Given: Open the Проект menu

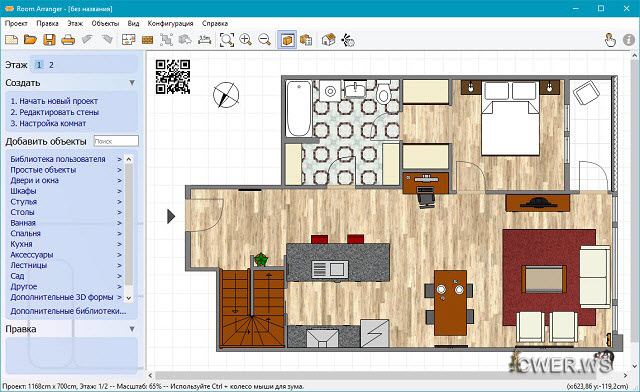Looking at the screenshot, I should (16, 23).
